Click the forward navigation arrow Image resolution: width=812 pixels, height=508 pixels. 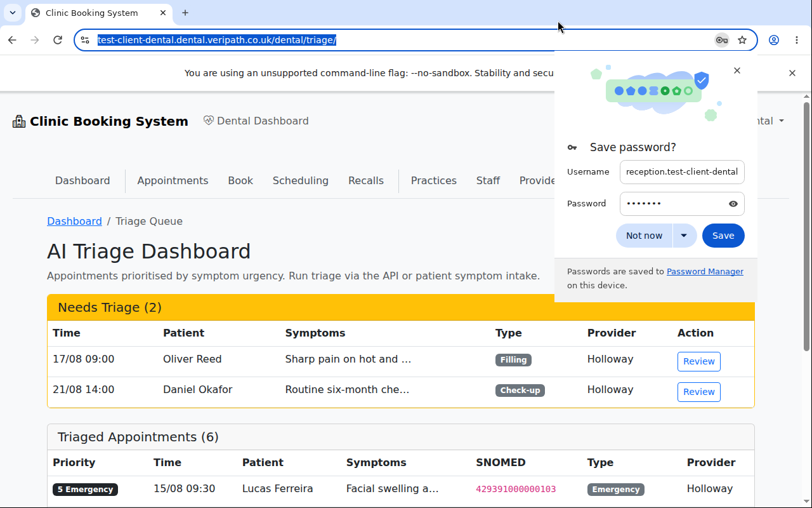click(35, 40)
